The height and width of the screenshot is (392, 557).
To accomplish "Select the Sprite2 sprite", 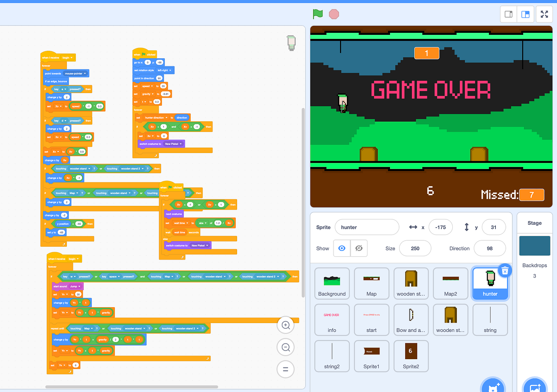I will (x=411, y=356).
